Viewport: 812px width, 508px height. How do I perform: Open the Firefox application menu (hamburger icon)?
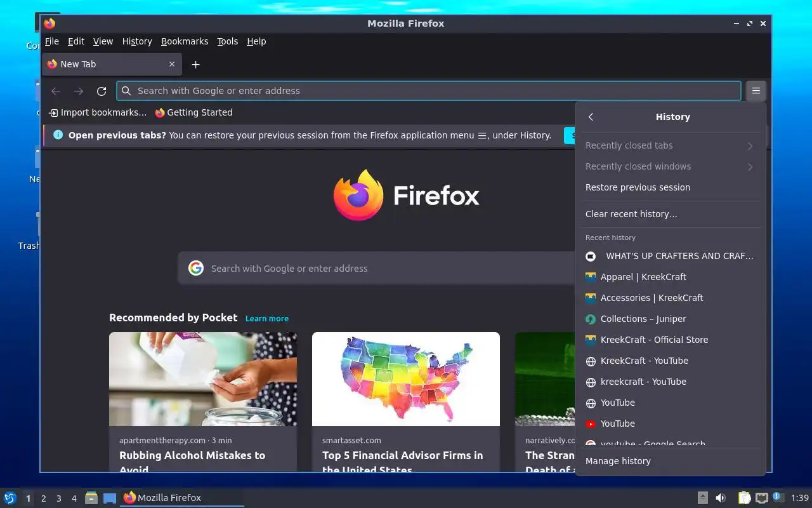point(756,91)
